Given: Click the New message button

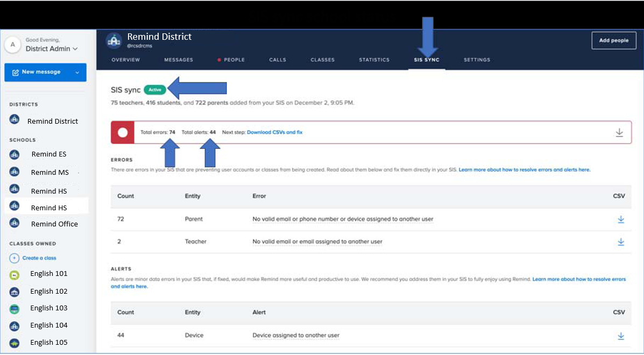Looking at the screenshot, I should (x=45, y=72).
